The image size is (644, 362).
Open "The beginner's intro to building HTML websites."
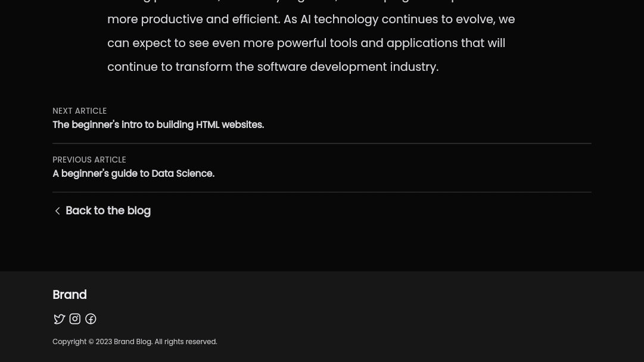[158, 125]
